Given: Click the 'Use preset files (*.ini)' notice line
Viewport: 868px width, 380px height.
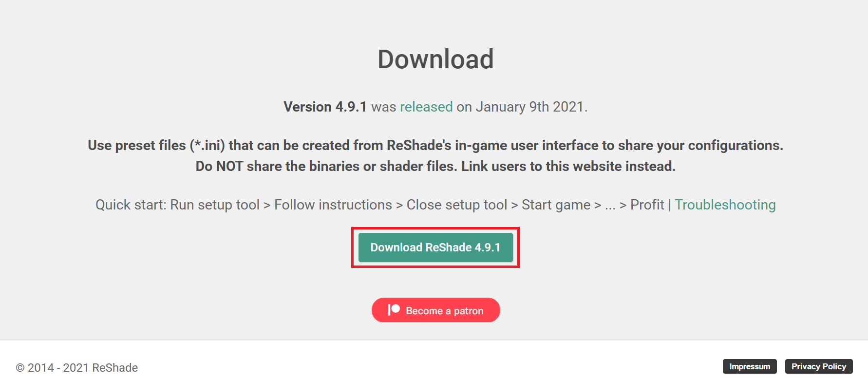Looking at the screenshot, I should (435, 145).
